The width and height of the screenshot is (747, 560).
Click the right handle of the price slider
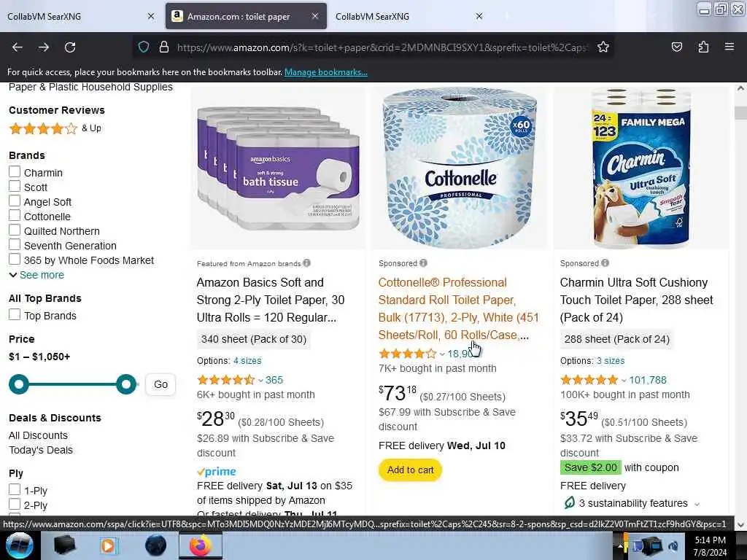126,384
